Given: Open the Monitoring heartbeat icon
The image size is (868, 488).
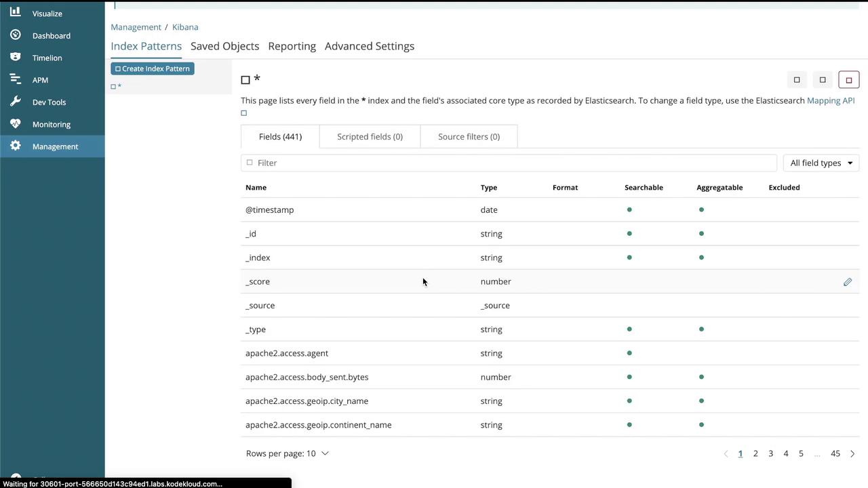Looking at the screenshot, I should 16,123.
